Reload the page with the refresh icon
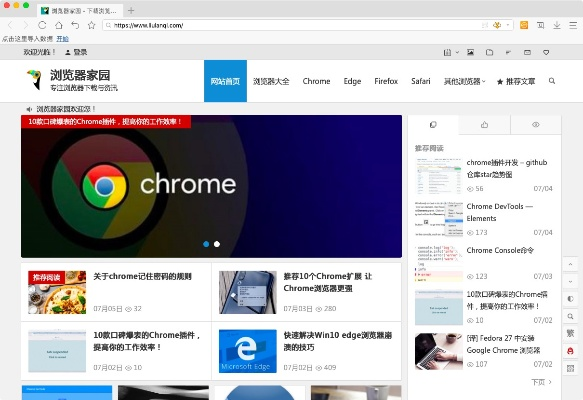 pyautogui.click(x=42, y=25)
